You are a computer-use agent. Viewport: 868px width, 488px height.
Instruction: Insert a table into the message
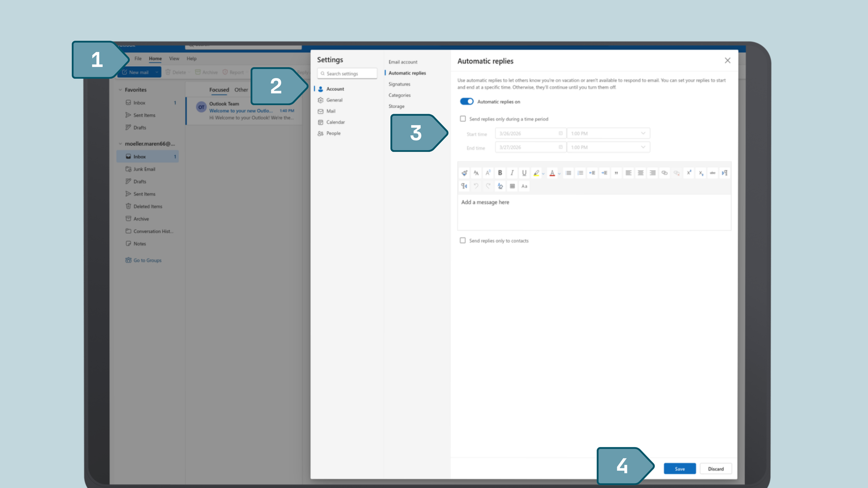click(x=512, y=186)
